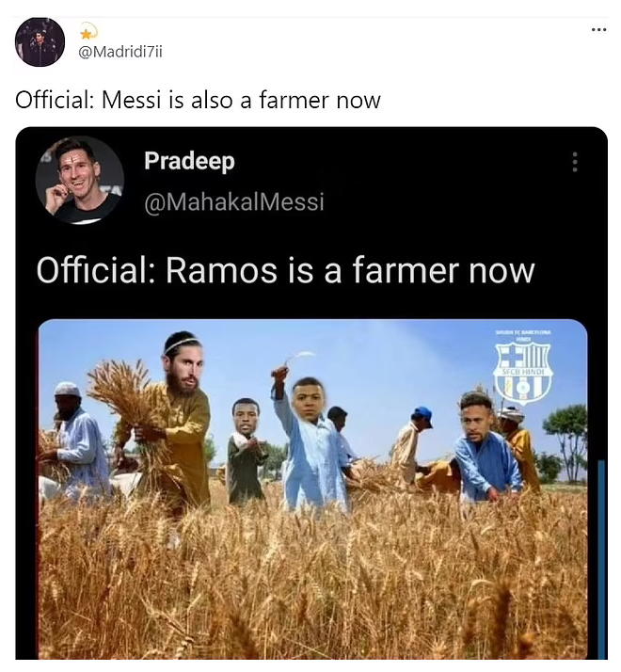
Task: Click the face on the light blue robed figure
Action: 310,398
